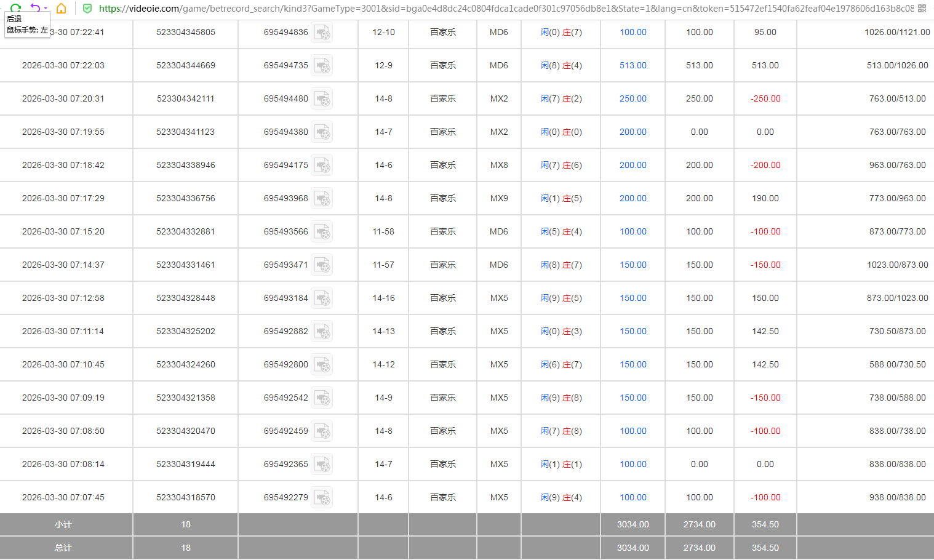This screenshot has width=934, height=560.
Task: View the replay video for round 695493184
Action: [x=322, y=298]
